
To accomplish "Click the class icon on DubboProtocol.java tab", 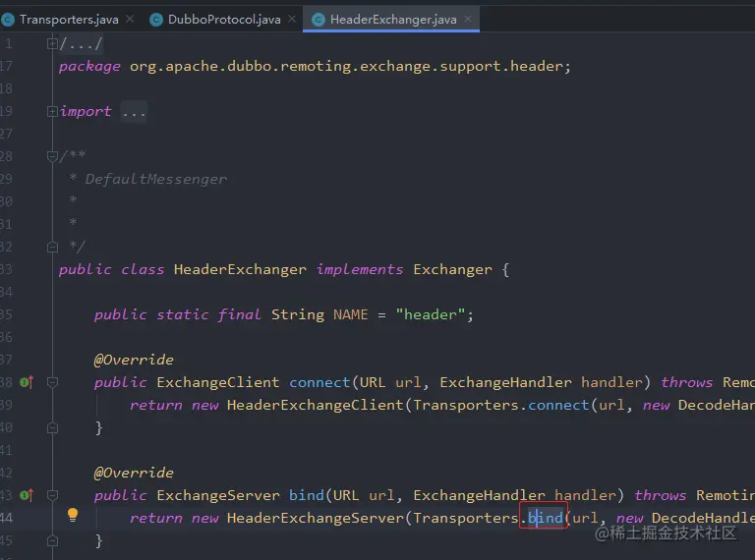I will (156, 20).
